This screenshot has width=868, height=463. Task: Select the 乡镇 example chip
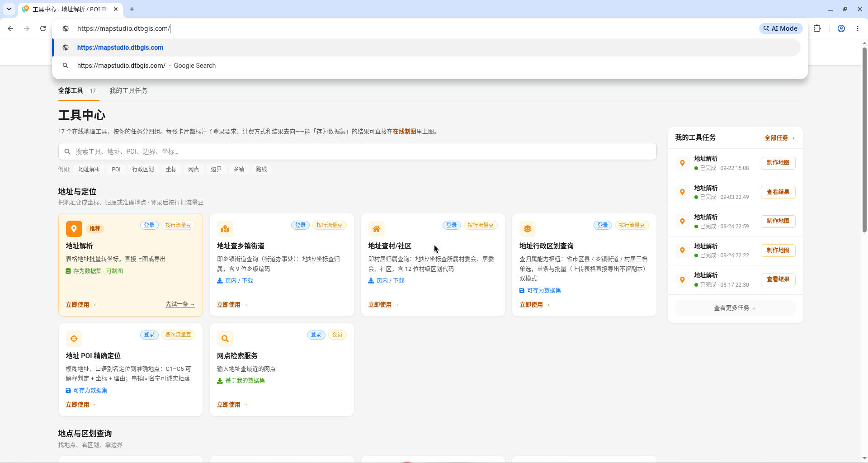tap(239, 169)
